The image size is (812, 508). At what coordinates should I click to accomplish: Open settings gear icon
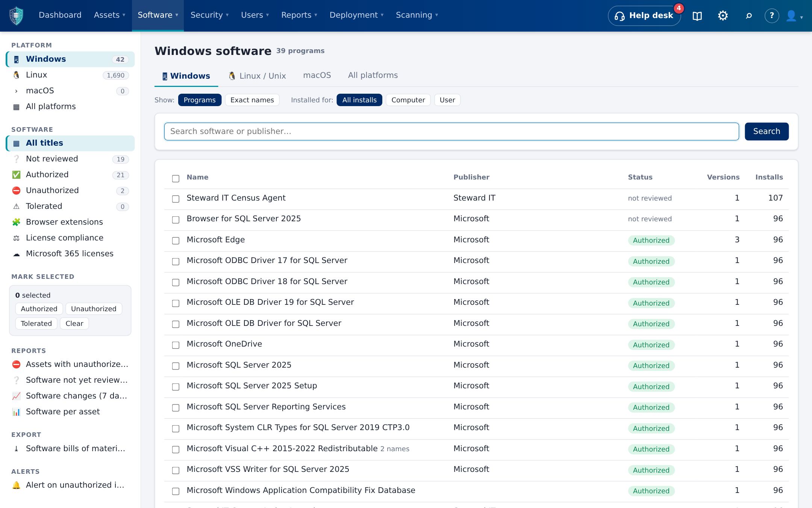point(723,16)
